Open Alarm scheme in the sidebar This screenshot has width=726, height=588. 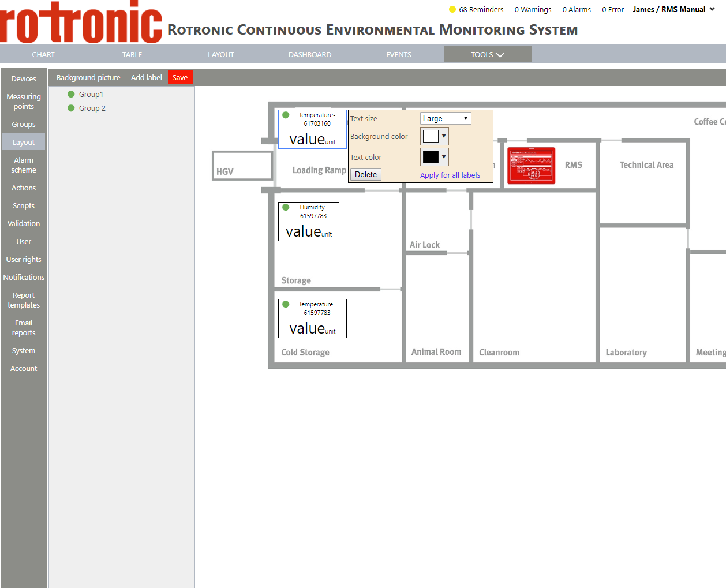24,165
